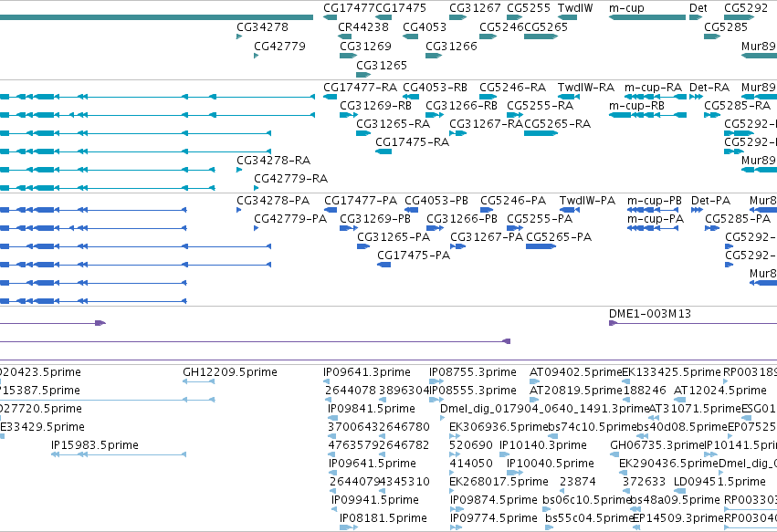Select the CG5265-PA protein label
Screen dimensions: 777x532
click(559, 237)
